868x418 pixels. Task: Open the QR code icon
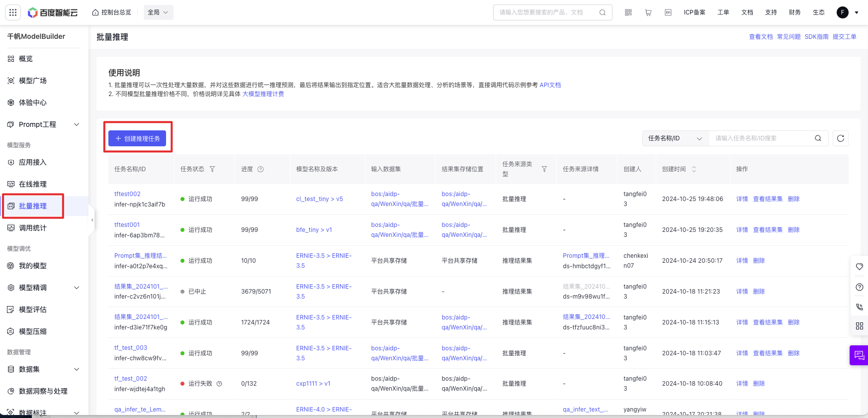point(628,12)
